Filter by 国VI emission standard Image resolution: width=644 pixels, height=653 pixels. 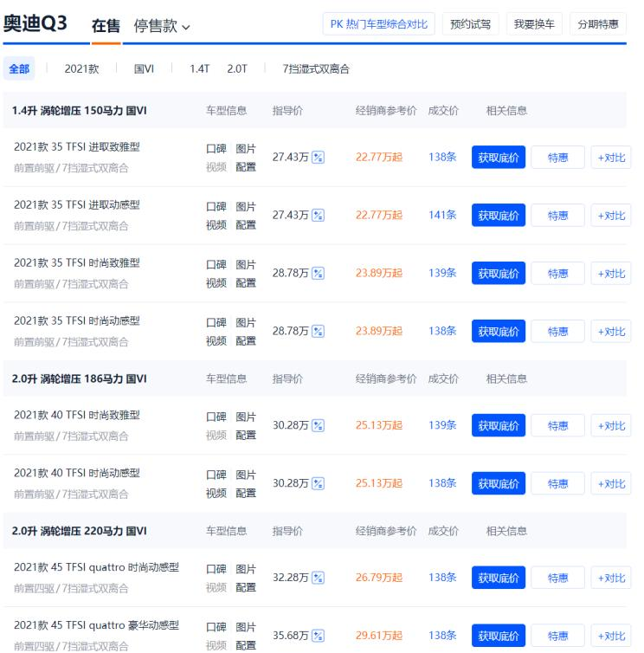[x=144, y=68]
